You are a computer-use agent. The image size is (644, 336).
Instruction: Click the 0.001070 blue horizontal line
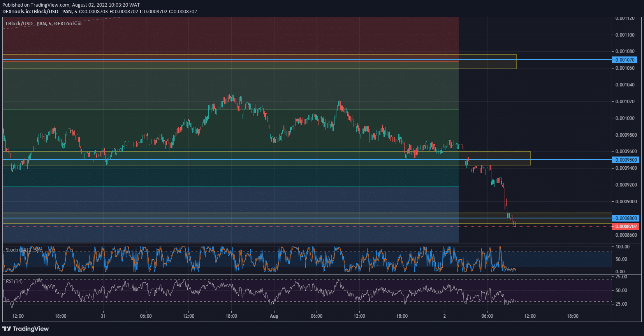pyautogui.click(x=307, y=60)
